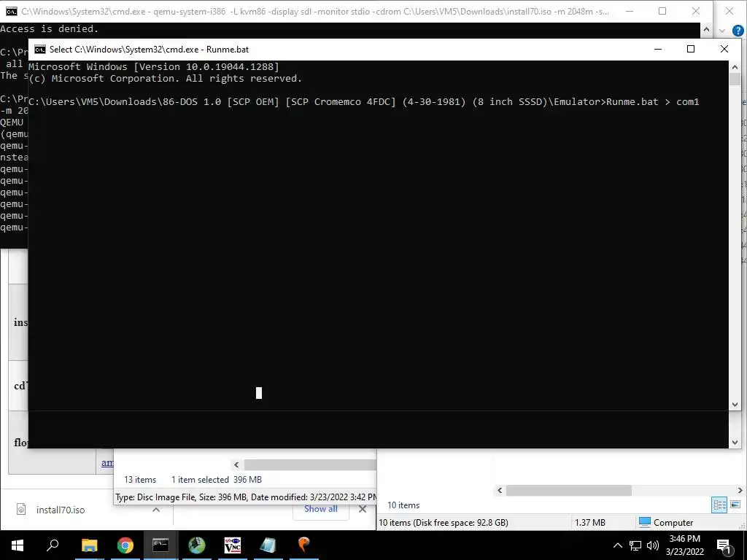Click the Microsoft Windows version line

(x=153, y=66)
